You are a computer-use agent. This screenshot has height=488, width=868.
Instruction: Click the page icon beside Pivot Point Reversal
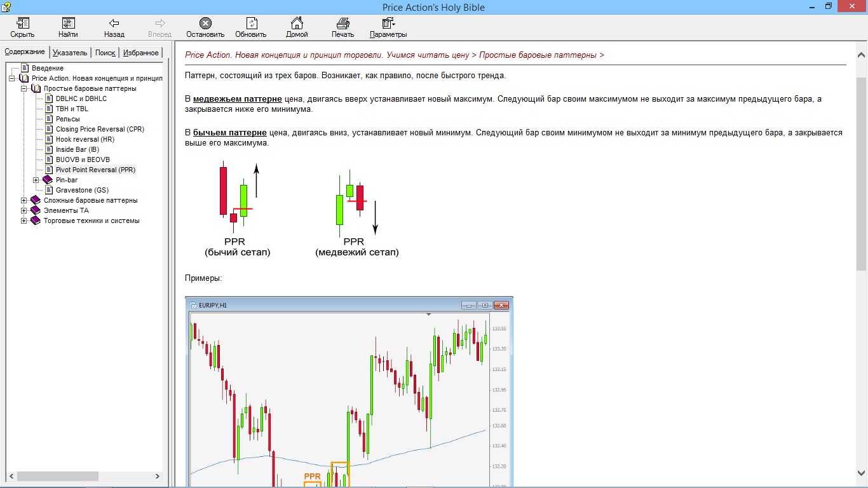[x=49, y=170]
